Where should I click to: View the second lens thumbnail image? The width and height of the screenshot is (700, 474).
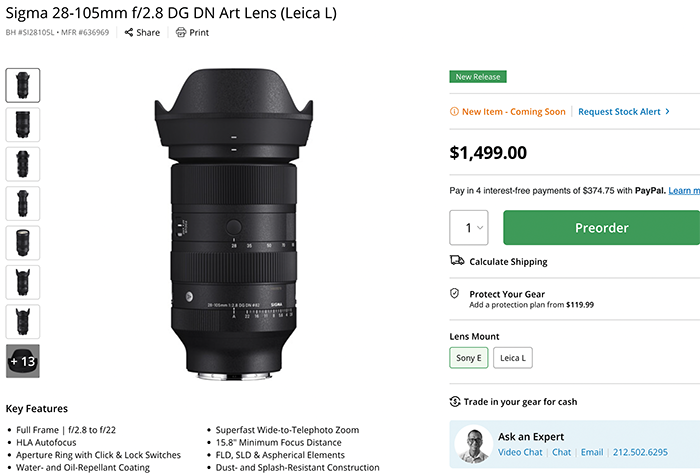point(23,124)
